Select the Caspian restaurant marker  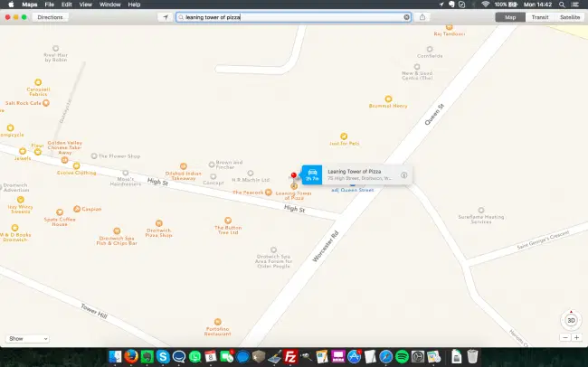(77, 209)
